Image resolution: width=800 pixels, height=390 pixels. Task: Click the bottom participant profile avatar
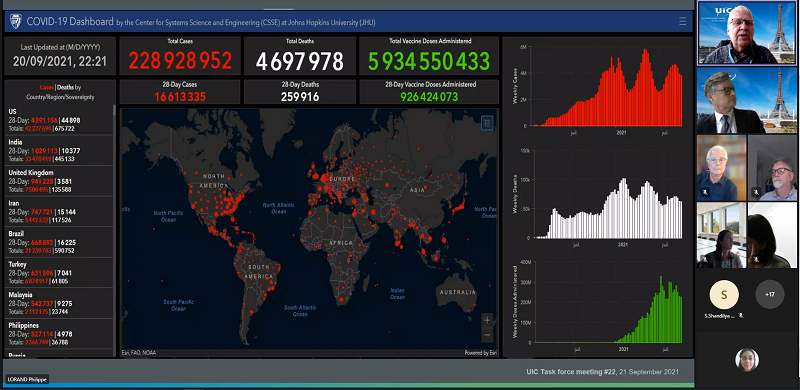click(746, 359)
